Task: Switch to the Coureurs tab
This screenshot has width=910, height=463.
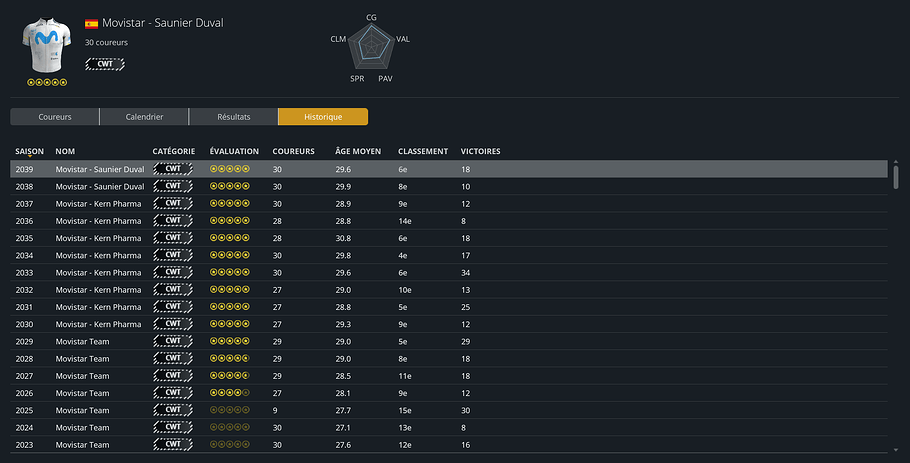Action: (x=55, y=117)
